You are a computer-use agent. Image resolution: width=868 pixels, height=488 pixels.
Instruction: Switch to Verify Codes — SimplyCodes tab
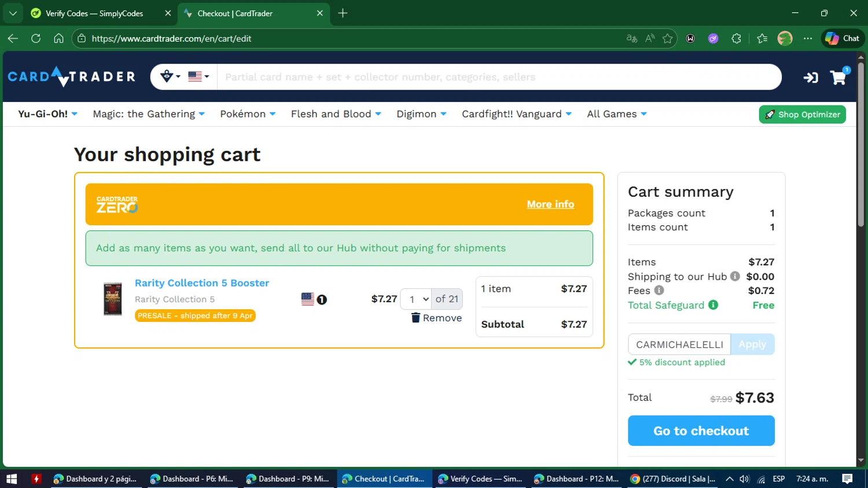coord(94,13)
